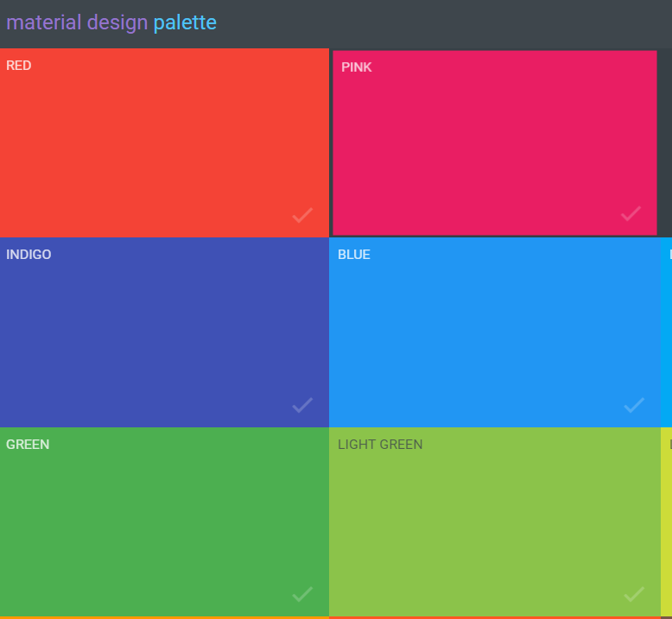Pick the partially visible lime swatch
Screen dimensions: 672x619
pos(667,522)
